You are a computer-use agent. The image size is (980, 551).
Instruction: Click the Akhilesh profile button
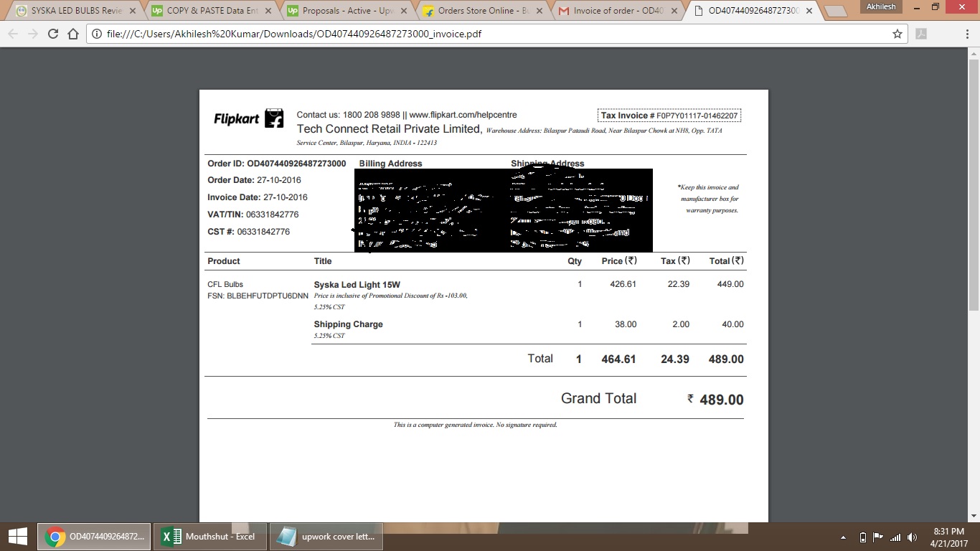[882, 6]
